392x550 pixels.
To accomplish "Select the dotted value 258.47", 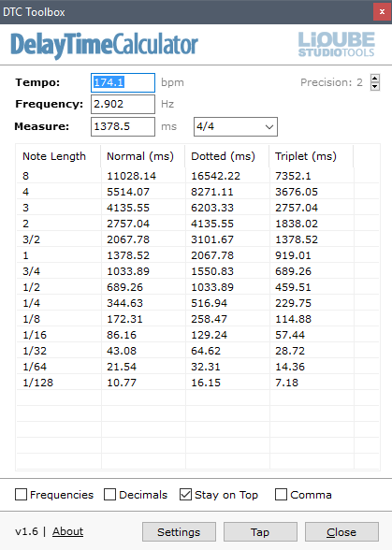I will pyautogui.click(x=209, y=319).
